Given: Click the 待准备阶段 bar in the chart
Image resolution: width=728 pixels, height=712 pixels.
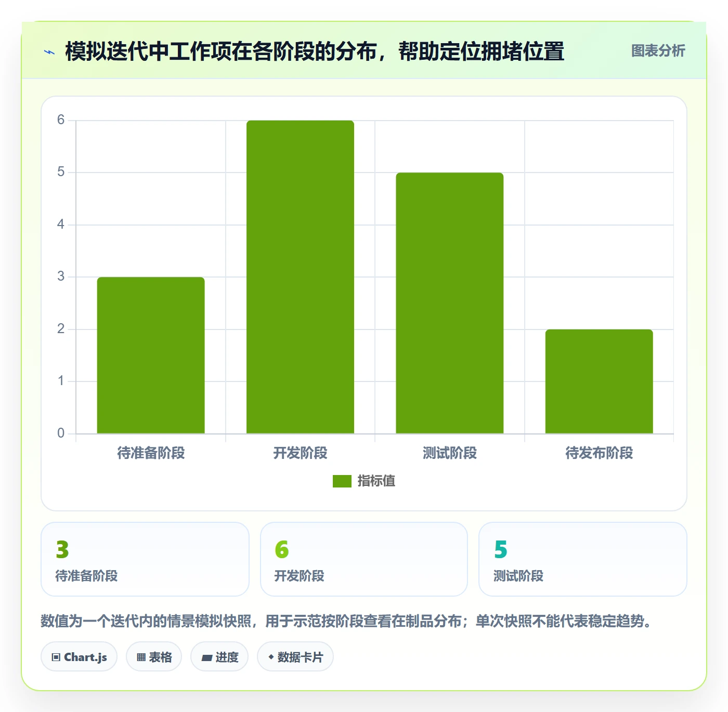Looking at the screenshot, I should pos(151,355).
